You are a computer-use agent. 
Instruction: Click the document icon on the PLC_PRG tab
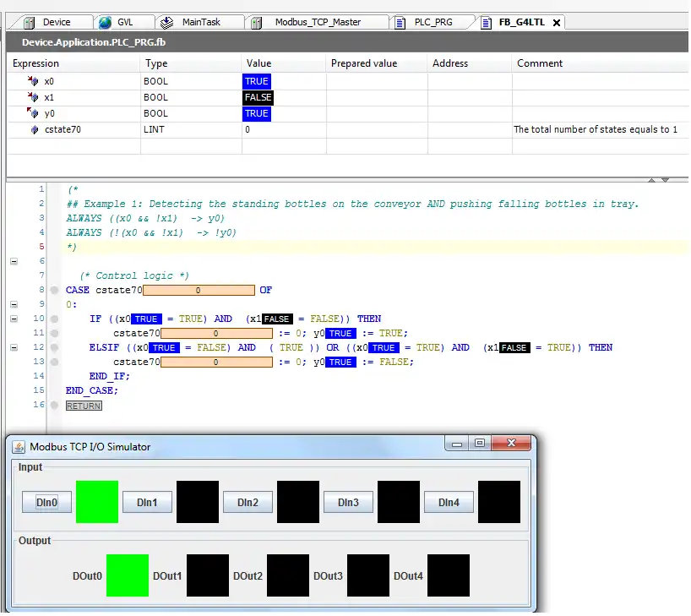click(x=400, y=23)
